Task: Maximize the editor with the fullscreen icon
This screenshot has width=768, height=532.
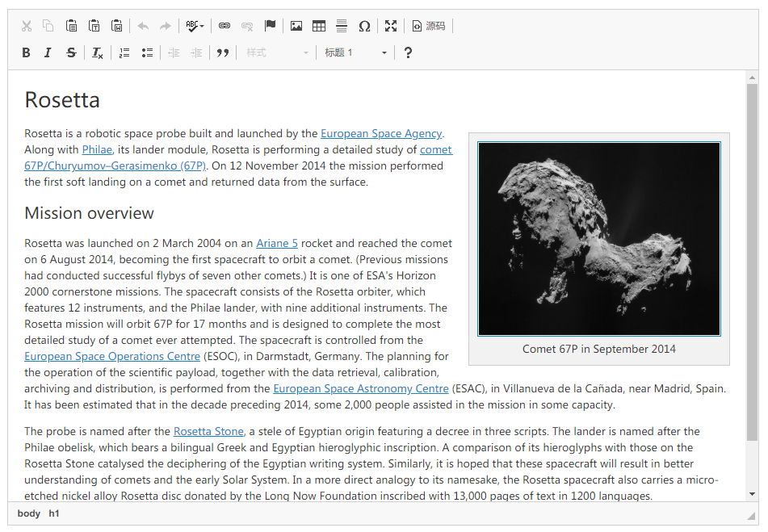Action: pos(391,26)
